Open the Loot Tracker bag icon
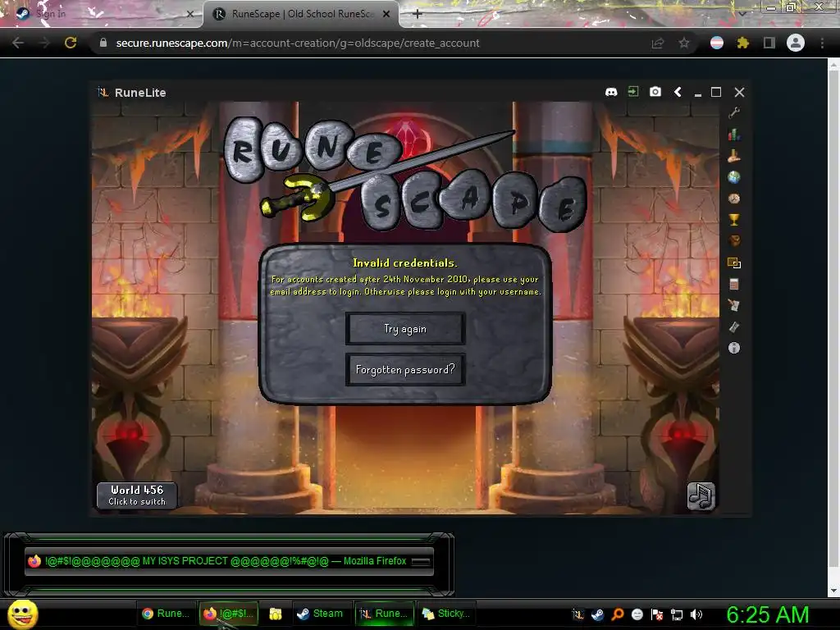The image size is (840, 630). [734, 241]
